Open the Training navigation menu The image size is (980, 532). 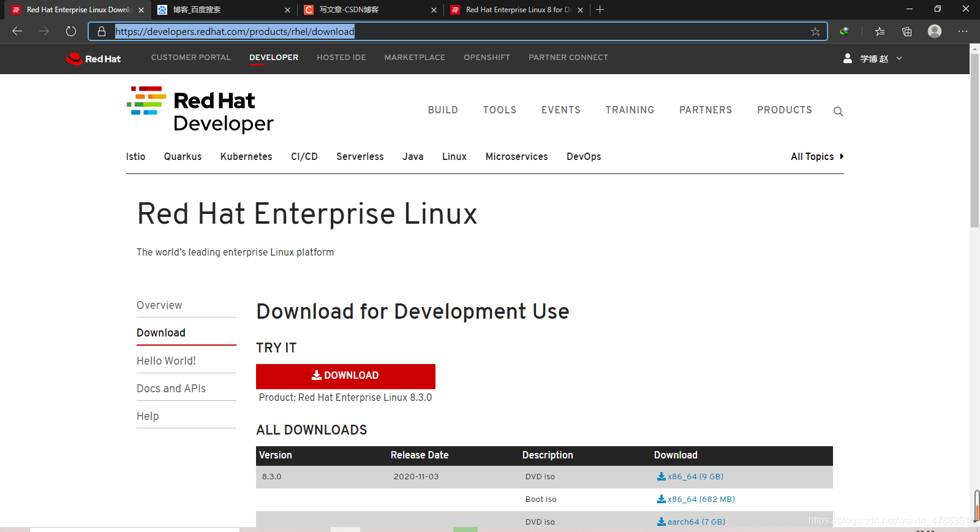(x=630, y=110)
